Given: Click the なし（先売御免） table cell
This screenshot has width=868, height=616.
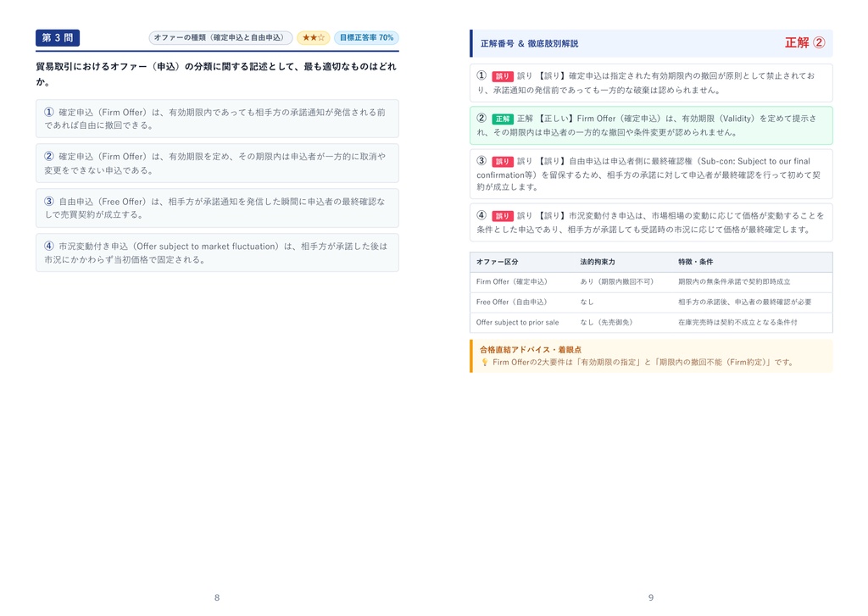Looking at the screenshot, I should (x=606, y=322).
